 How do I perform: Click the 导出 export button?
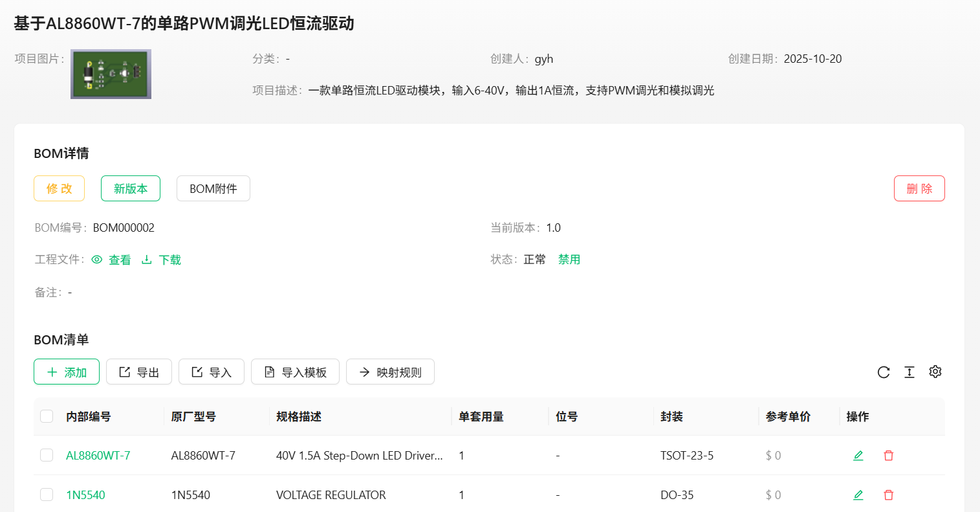click(139, 372)
